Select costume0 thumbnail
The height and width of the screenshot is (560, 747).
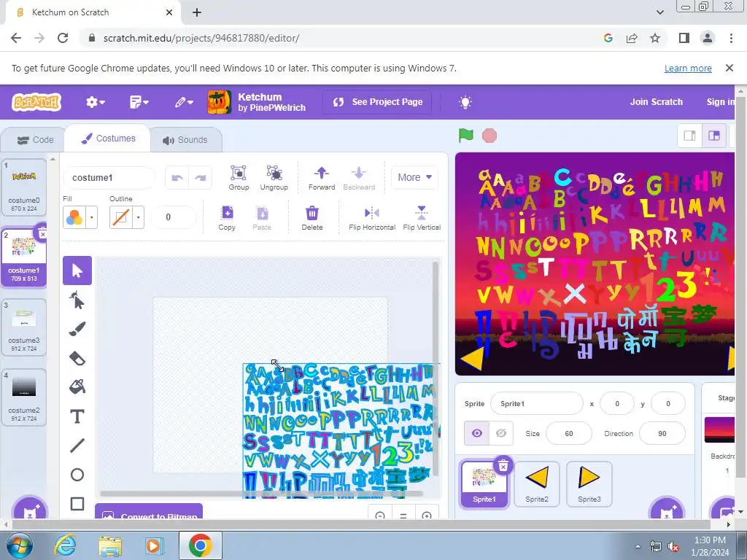pos(24,187)
